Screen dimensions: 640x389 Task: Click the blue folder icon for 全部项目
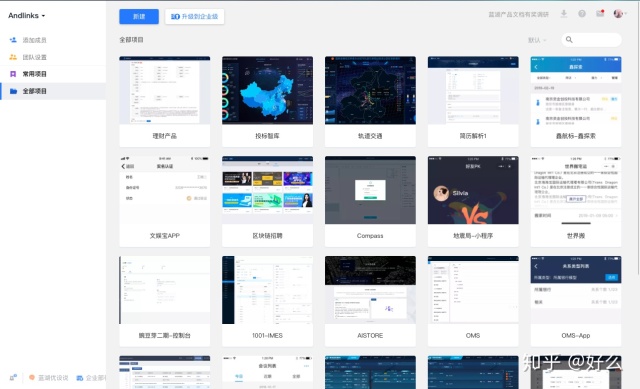13,91
